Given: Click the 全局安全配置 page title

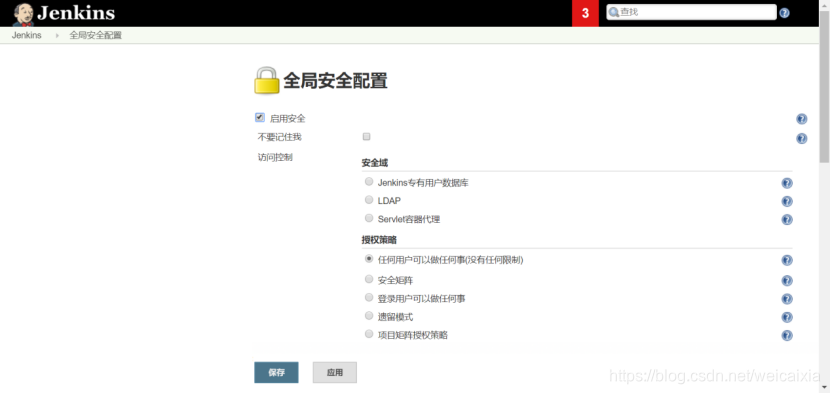Looking at the screenshot, I should coord(336,80).
